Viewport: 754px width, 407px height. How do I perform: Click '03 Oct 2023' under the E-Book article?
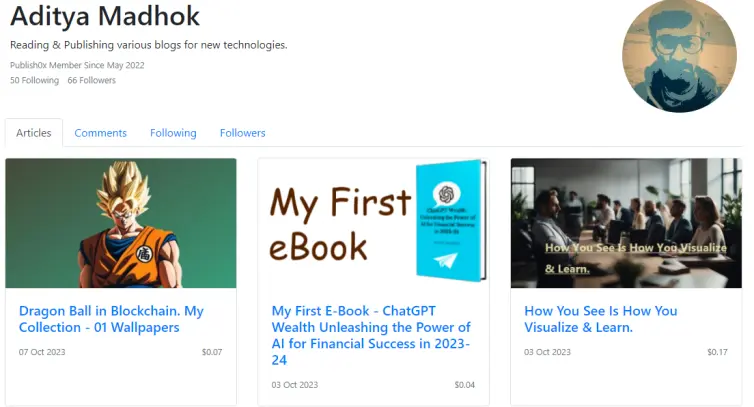click(295, 385)
